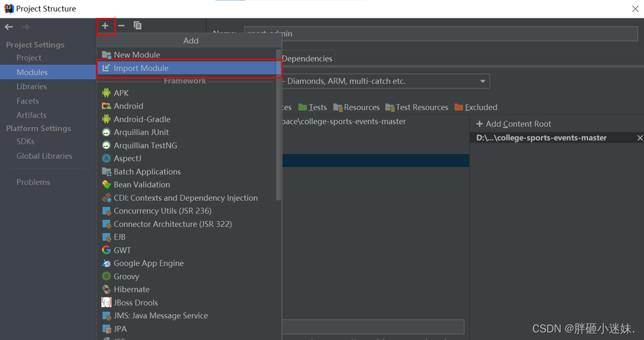This screenshot has width=644, height=340.
Task: Select JBoss Drools framework
Action: 189,302
